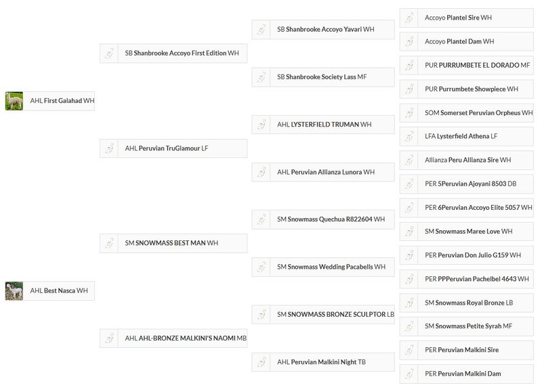
Task: Open SB Shanbrooke Society Lass MF entry
Action: point(322,77)
